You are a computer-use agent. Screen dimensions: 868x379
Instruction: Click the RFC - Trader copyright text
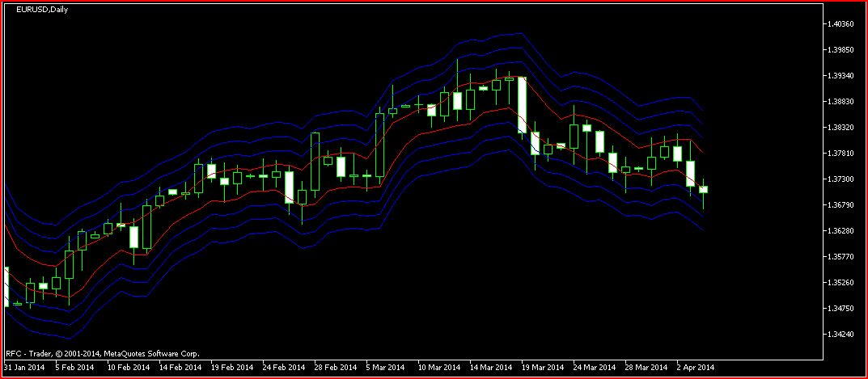(x=103, y=353)
